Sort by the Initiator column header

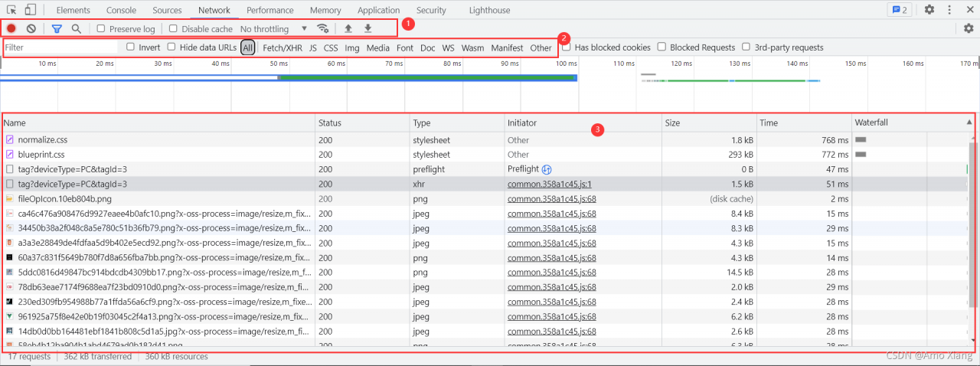tap(583, 123)
